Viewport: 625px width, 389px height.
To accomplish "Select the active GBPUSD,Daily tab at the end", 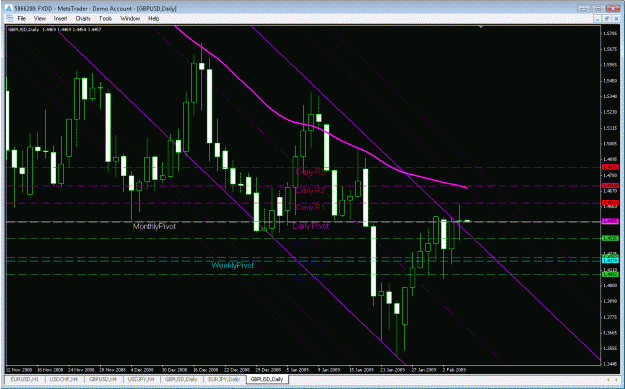I will [267, 379].
